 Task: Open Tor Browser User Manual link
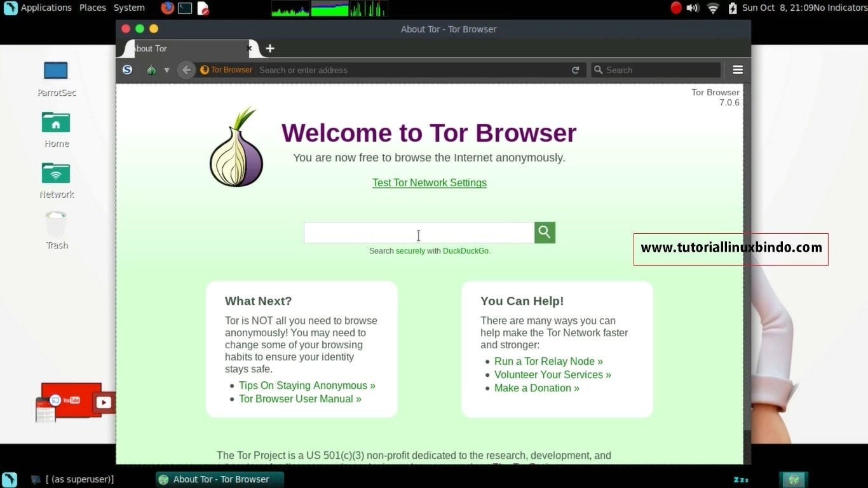coord(300,399)
